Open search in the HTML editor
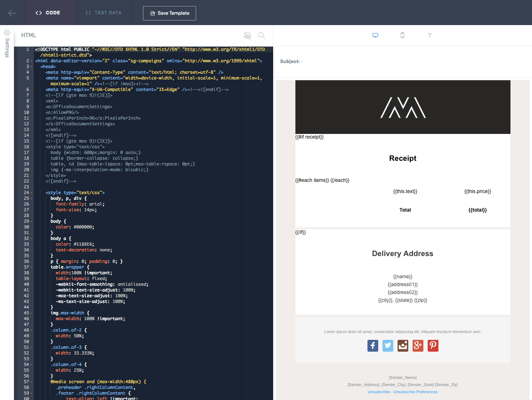Screen dimensions: 532x400 click(262, 35)
